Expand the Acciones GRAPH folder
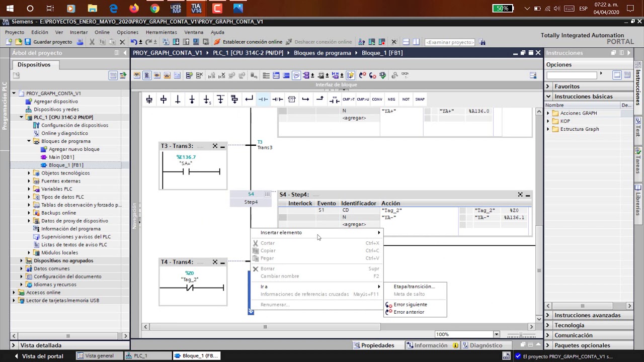 [548, 113]
